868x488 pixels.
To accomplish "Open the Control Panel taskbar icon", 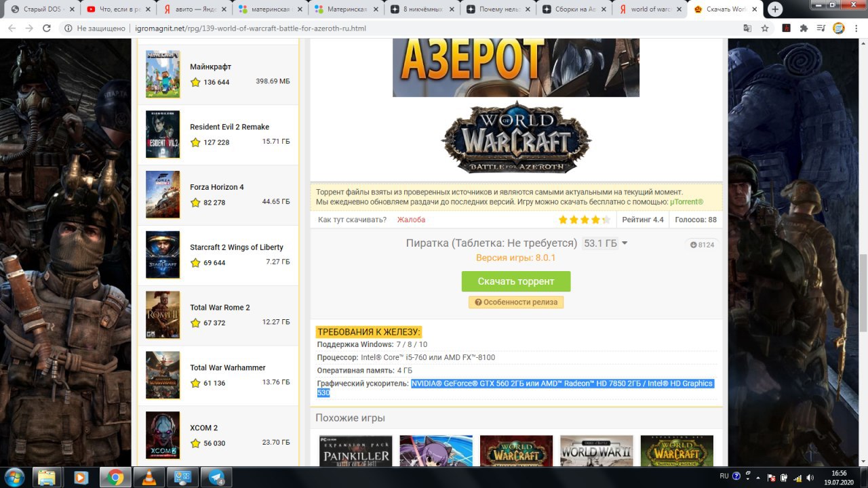I will [x=183, y=477].
